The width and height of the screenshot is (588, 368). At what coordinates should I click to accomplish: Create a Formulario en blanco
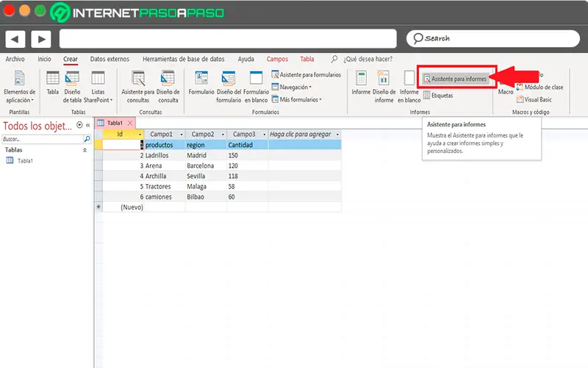(256, 87)
